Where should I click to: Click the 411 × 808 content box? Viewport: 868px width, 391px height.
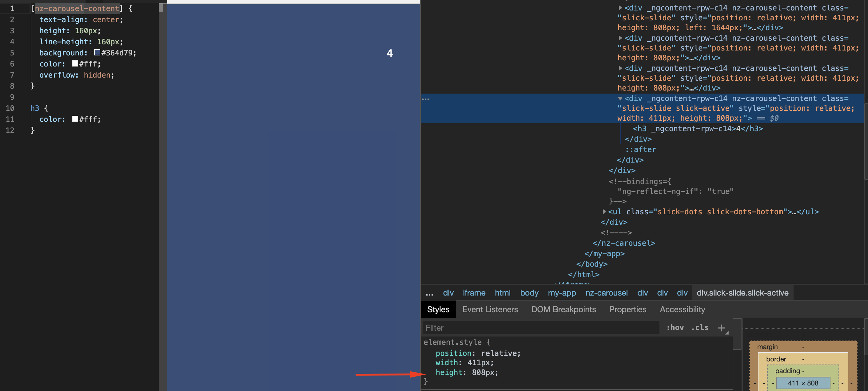[x=803, y=383]
